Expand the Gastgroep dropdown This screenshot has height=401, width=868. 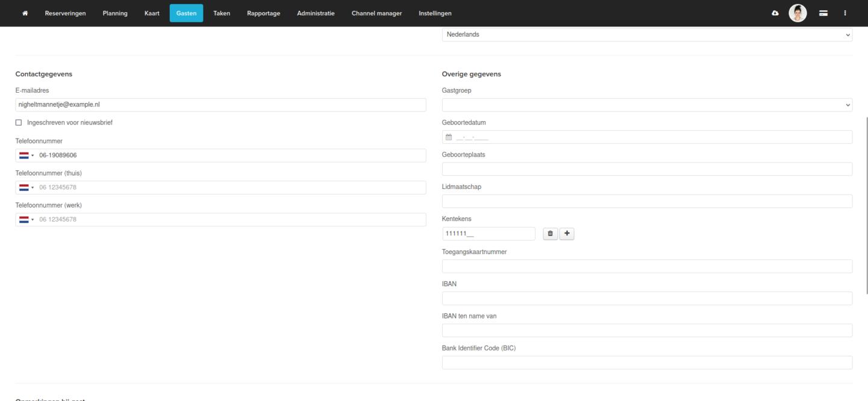click(x=647, y=105)
